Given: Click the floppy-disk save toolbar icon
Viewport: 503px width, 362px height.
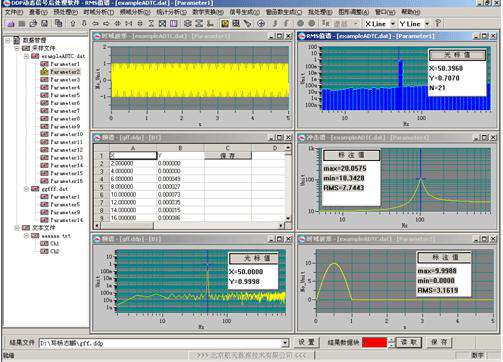Looking at the screenshot, I should coord(44,23).
